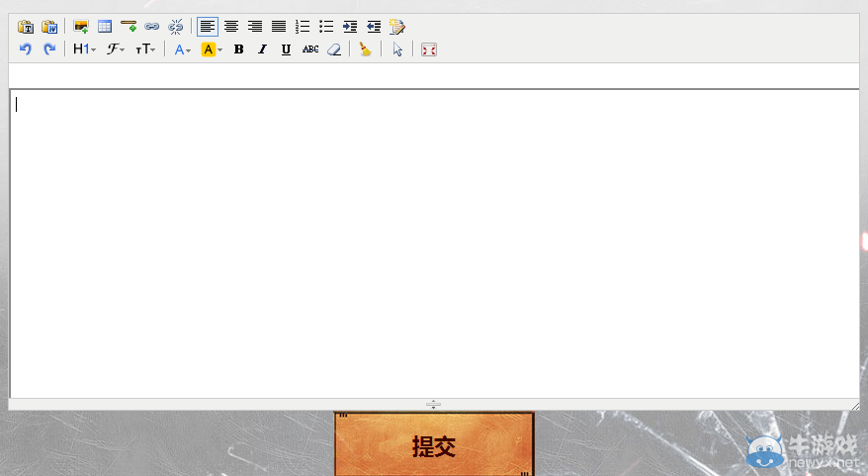868x476 pixels.
Task: Insert a horizontal rule line
Action: [x=129, y=27]
